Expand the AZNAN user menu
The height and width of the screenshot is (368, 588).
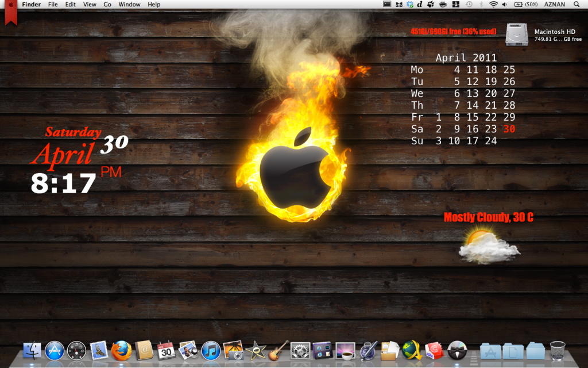click(555, 4)
